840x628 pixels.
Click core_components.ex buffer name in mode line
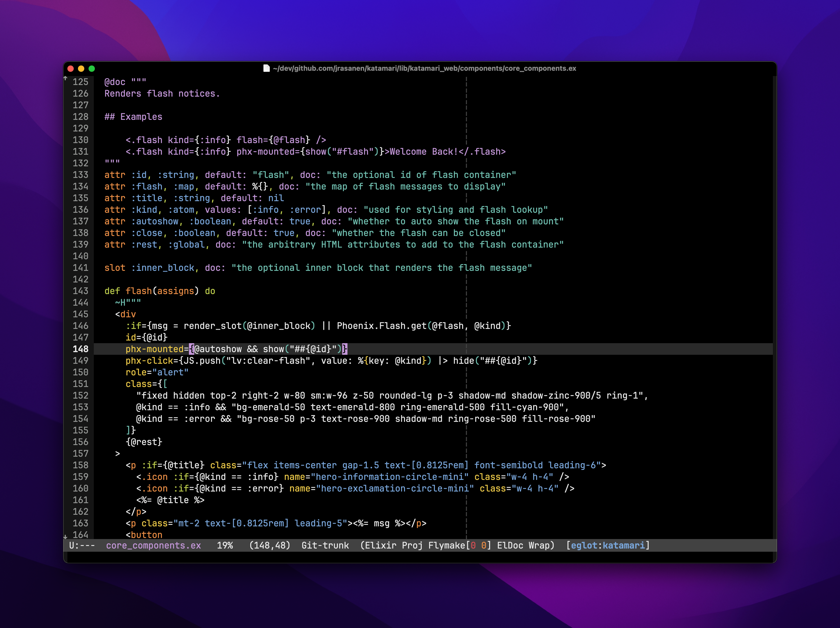point(154,546)
